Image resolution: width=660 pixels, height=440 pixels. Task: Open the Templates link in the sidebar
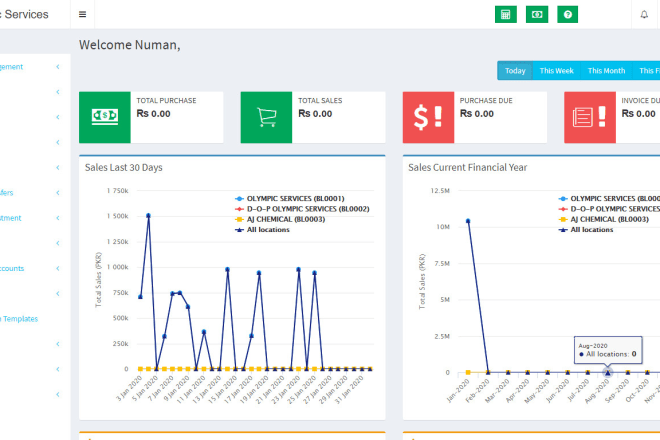(x=19, y=319)
